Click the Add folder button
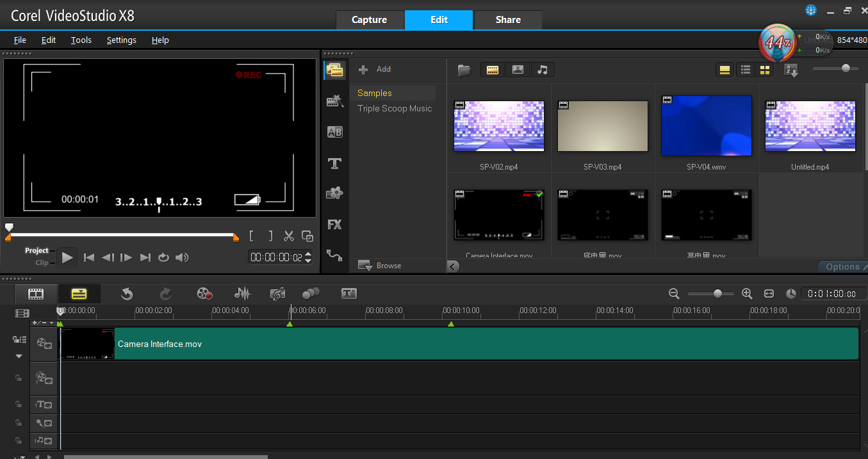 (x=375, y=69)
